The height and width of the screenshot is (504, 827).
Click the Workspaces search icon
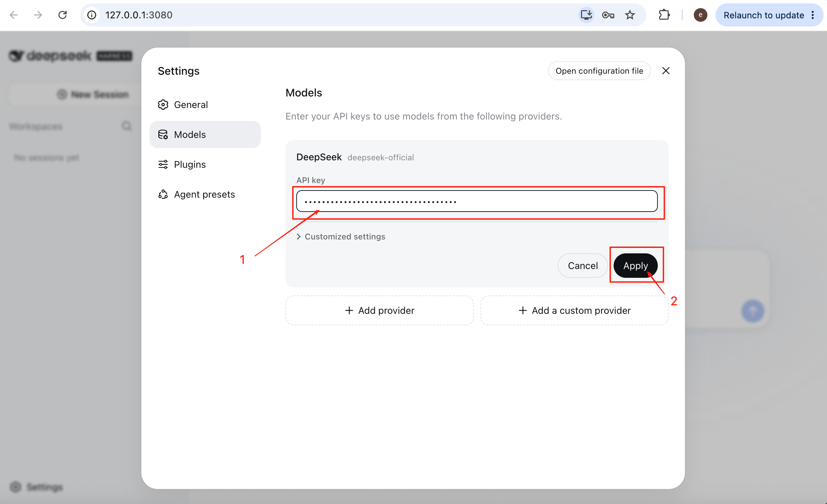click(127, 126)
